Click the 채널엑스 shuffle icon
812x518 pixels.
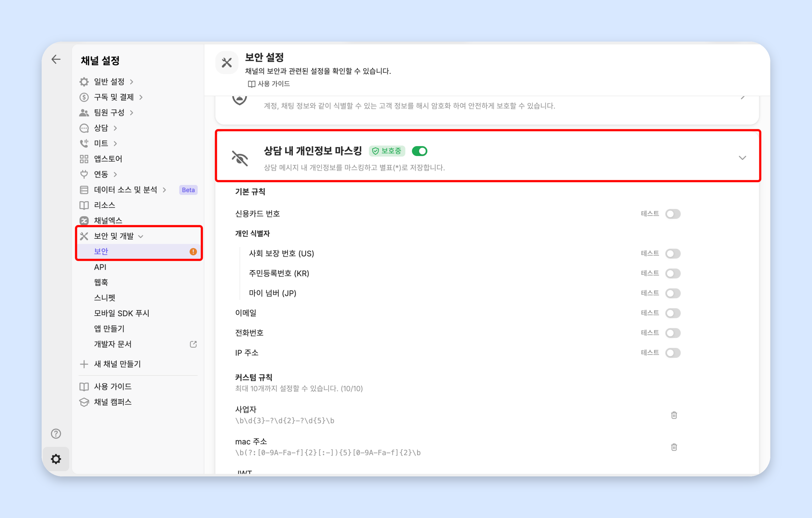[84, 221]
